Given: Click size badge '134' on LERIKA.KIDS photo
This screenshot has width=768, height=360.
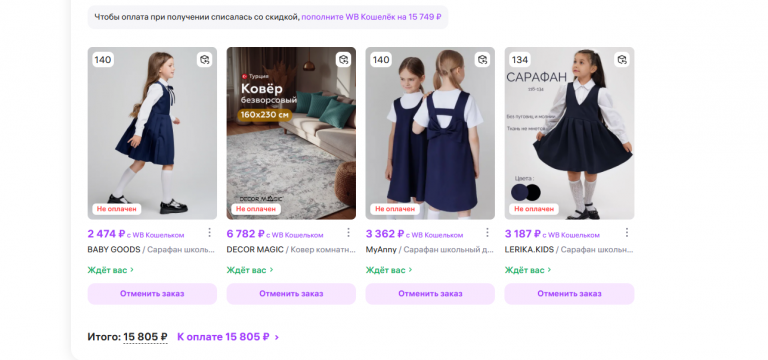Looking at the screenshot, I should click(520, 60).
